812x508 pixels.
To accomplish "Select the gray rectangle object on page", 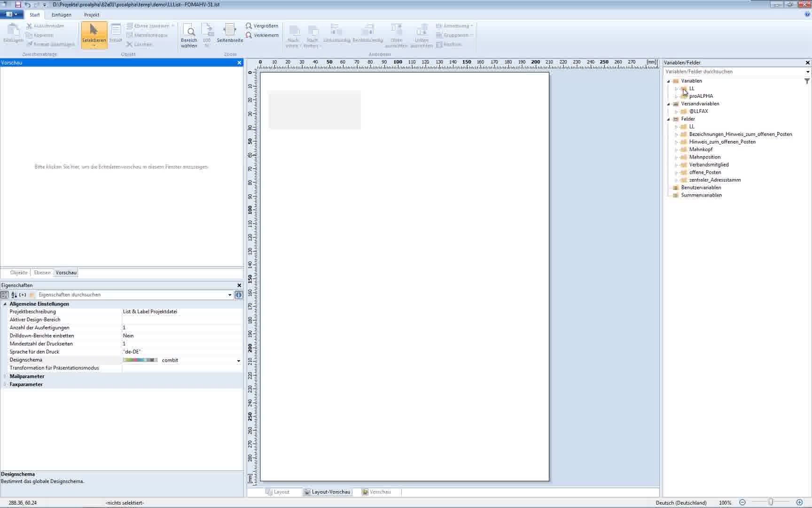I will click(315, 110).
